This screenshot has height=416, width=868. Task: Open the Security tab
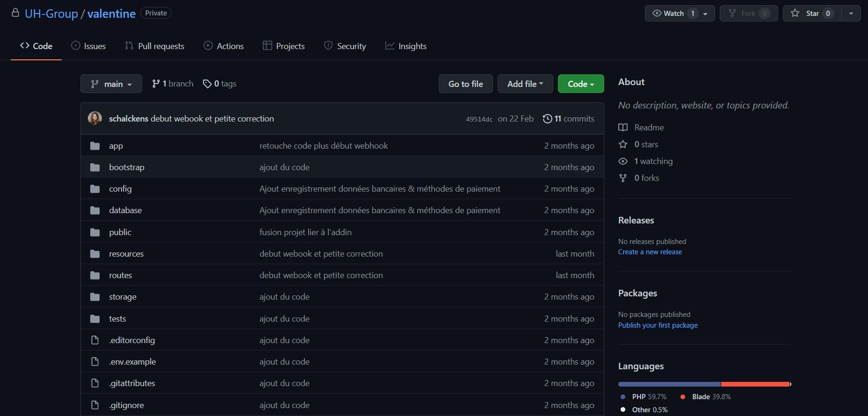345,46
